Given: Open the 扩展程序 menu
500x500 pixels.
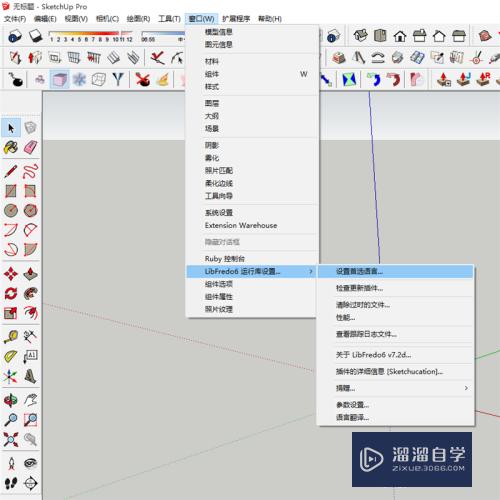Looking at the screenshot, I should coord(236,19).
